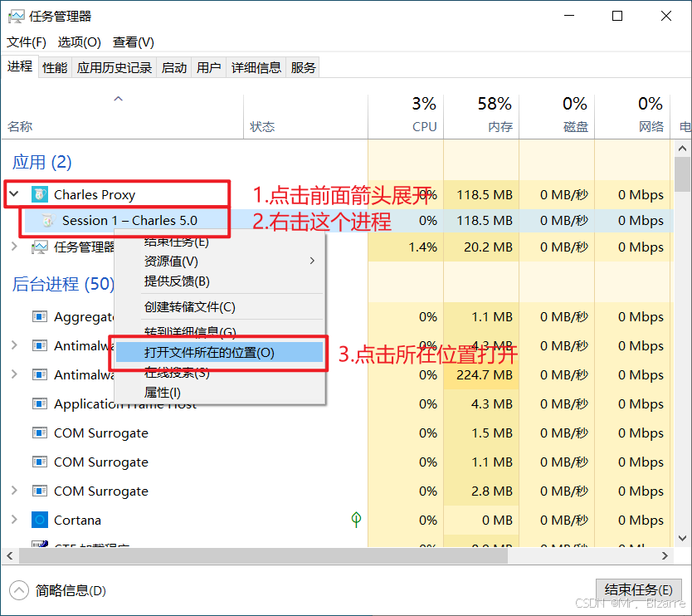Viewport: 692px width, 616px height.
Task: Open the 资源值(V) submenu arrow
Action: pyautogui.click(x=312, y=261)
